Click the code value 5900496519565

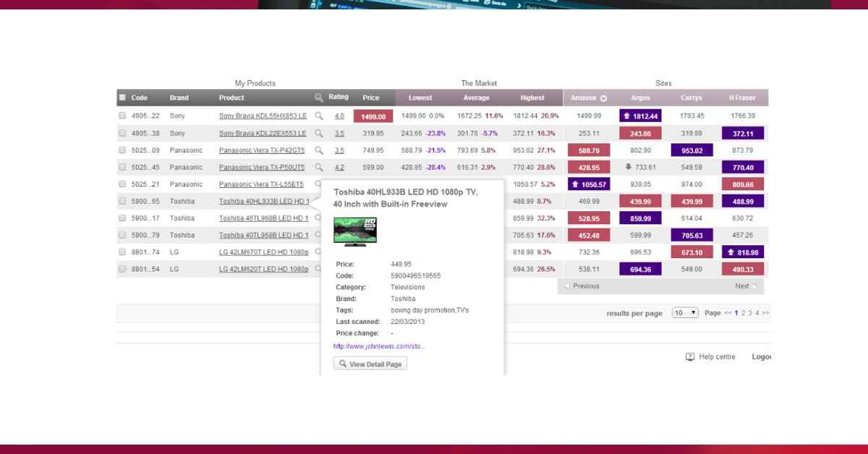point(416,275)
